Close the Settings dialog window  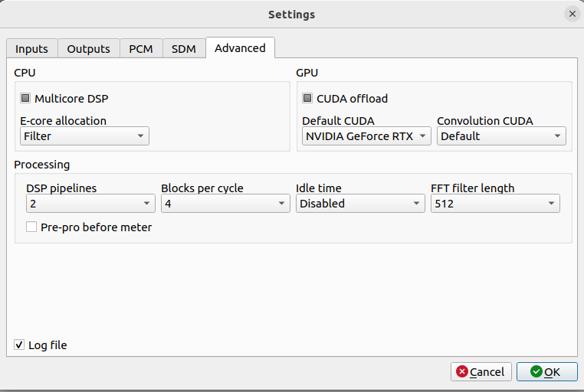[572, 14]
